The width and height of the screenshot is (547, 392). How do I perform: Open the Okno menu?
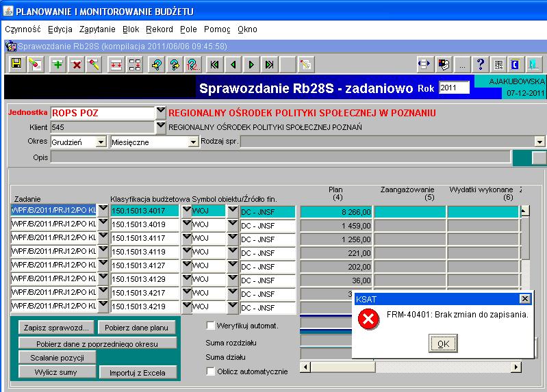click(x=247, y=29)
